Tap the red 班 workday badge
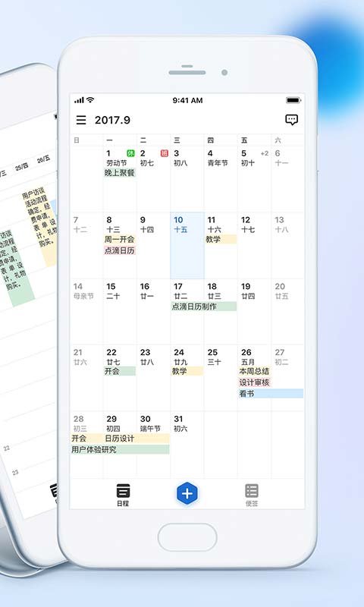This screenshot has height=607, width=364. coord(165,153)
